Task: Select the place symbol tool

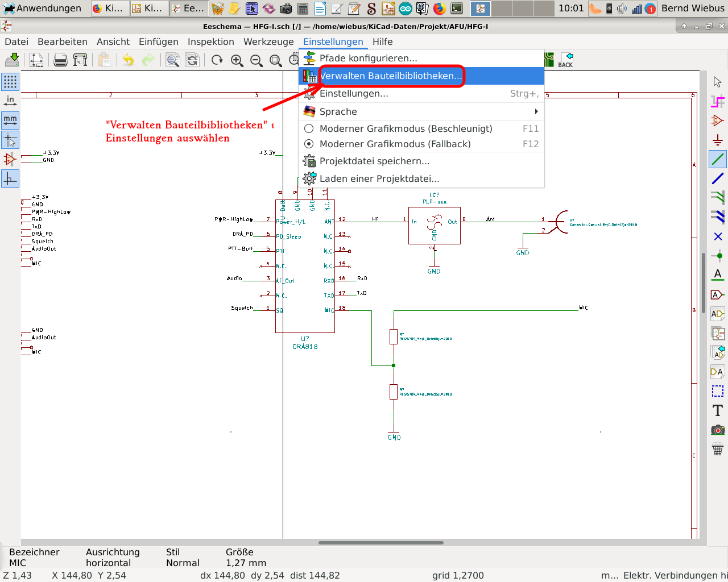Action: 718,121
